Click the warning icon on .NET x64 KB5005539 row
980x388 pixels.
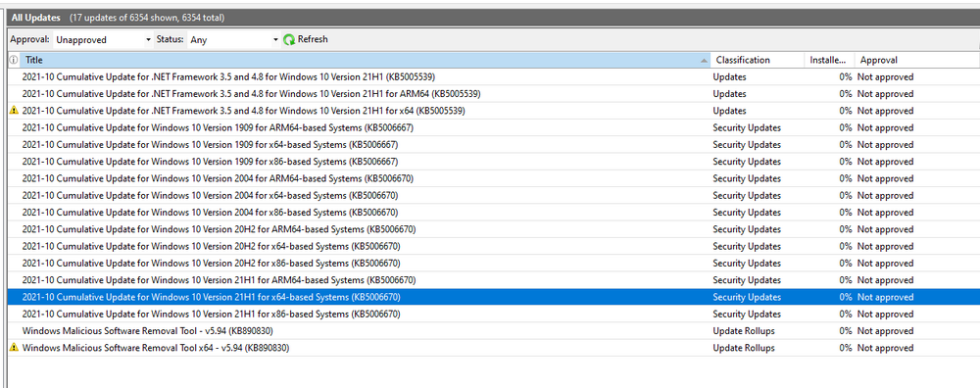pos(14,111)
